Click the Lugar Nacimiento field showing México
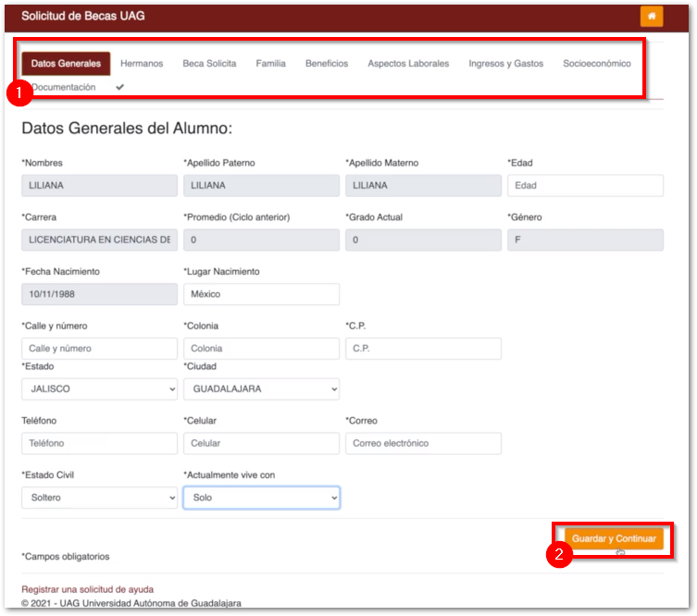The width and height of the screenshot is (697, 616). [x=261, y=294]
